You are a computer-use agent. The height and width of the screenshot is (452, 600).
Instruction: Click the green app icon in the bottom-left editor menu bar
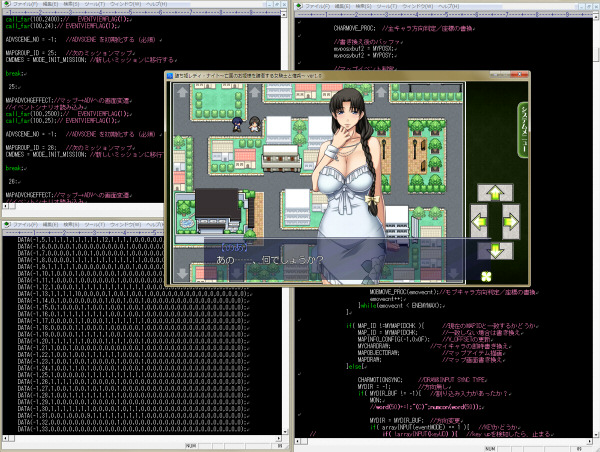click(7, 225)
